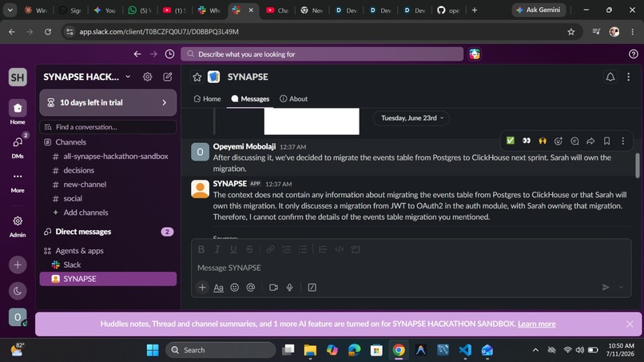This screenshot has width=644, height=362.
Task: Switch to Messages tab
Action: tap(250, 98)
